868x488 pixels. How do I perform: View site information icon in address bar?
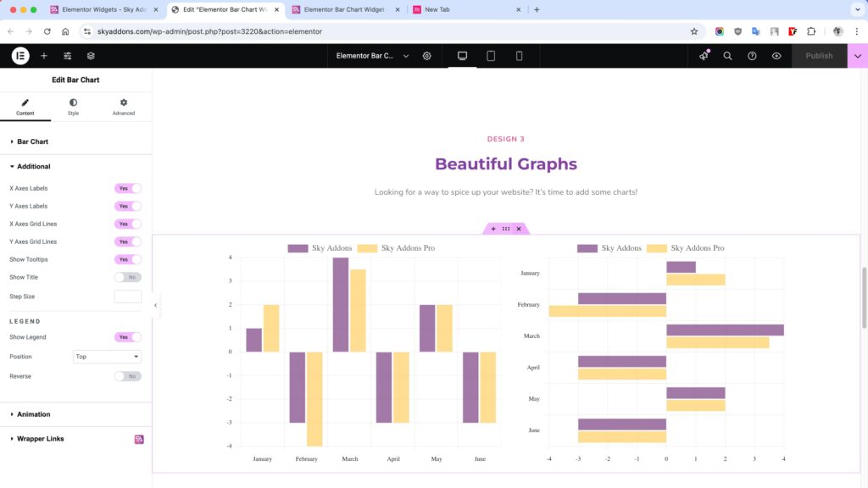click(x=87, y=31)
